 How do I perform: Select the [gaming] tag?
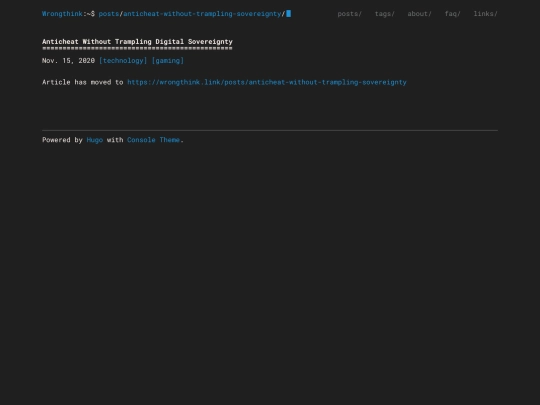point(168,61)
